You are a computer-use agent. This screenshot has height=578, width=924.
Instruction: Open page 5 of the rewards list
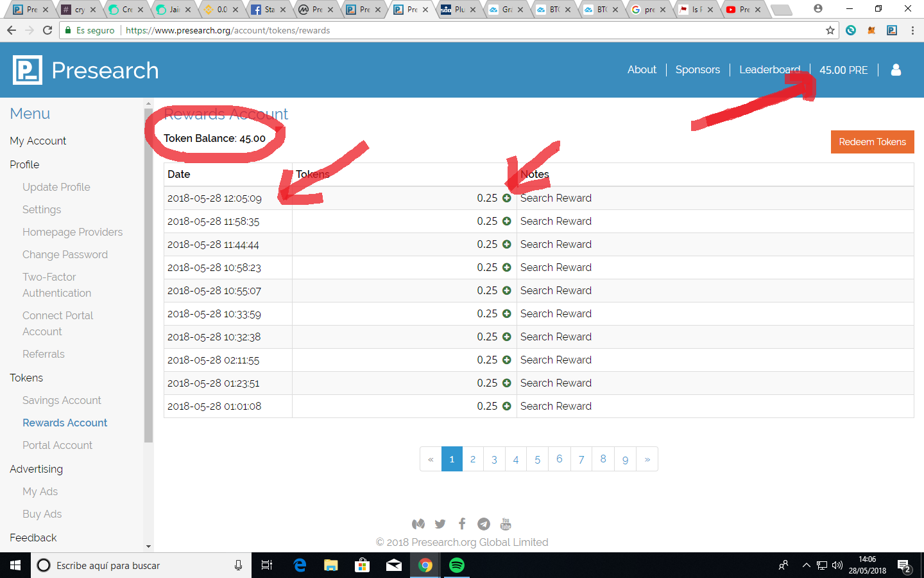538,459
